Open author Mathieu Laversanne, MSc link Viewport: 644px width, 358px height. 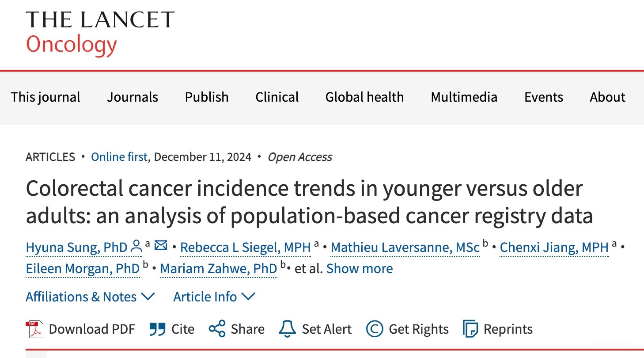coord(405,248)
